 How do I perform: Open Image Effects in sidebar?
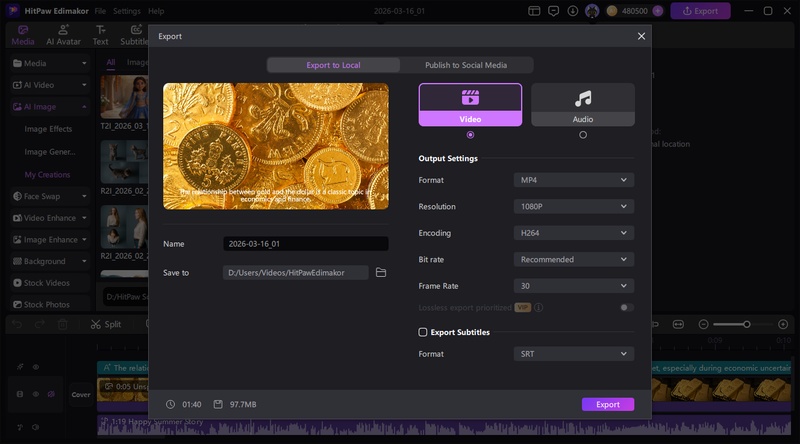click(48, 129)
